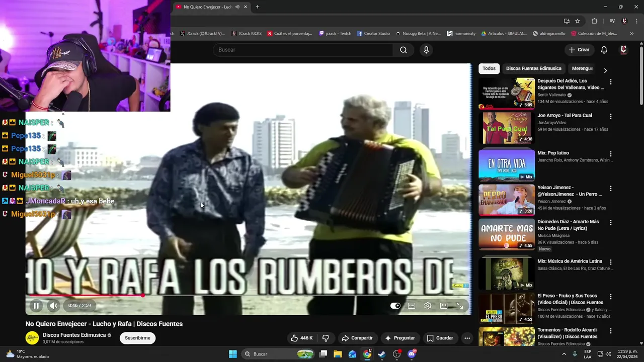Open Yeison Jimenez Un Perro video title
644x362 pixels.
(x=570, y=191)
